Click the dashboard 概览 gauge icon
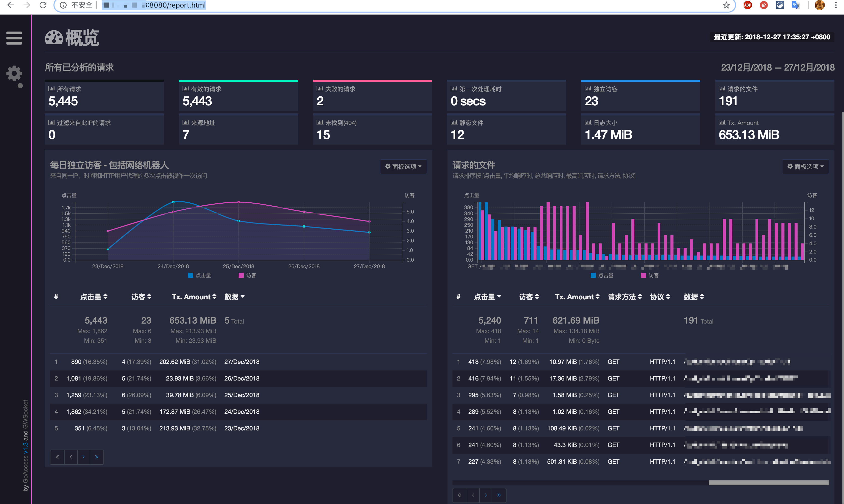 click(x=54, y=38)
